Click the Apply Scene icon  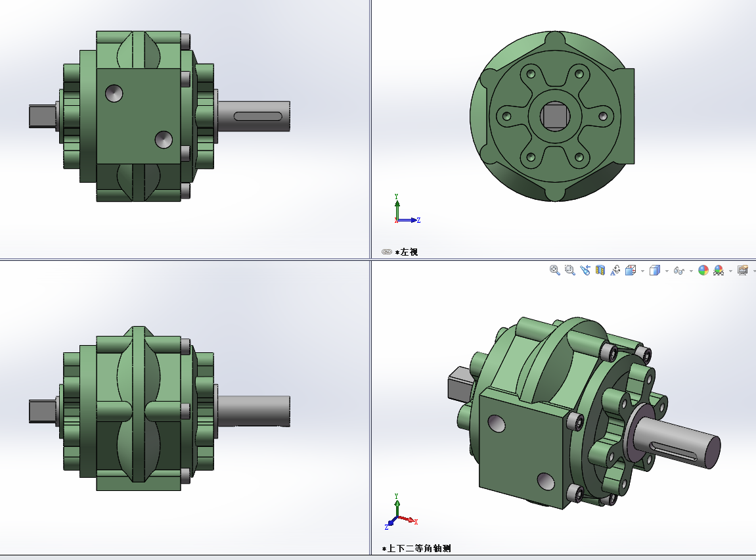tap(719, 270)
